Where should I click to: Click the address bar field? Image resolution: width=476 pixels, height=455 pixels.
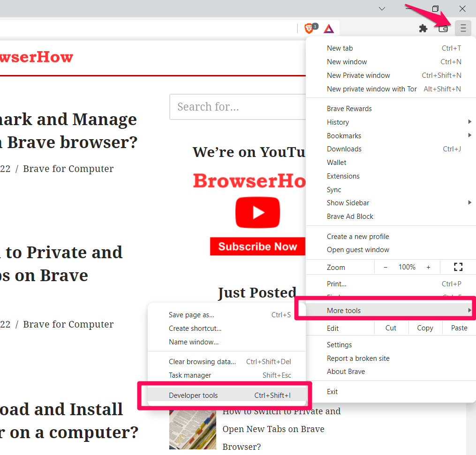point(147,29)
